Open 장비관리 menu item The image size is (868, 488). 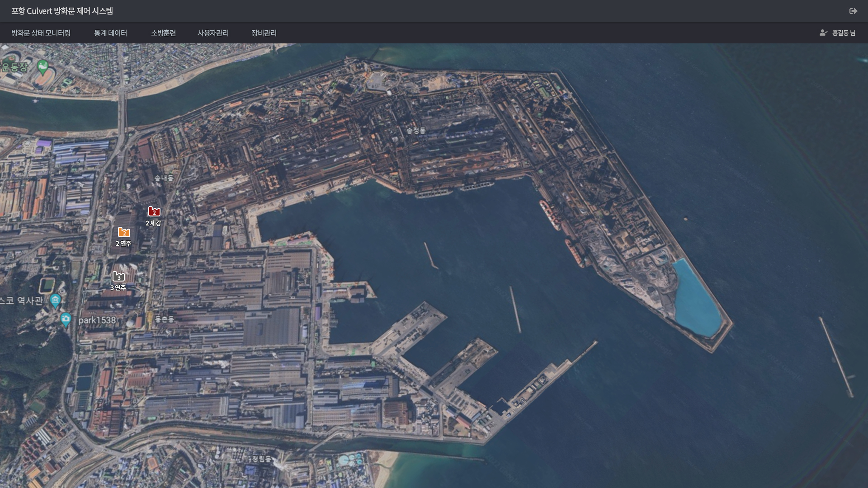(264, 33)
